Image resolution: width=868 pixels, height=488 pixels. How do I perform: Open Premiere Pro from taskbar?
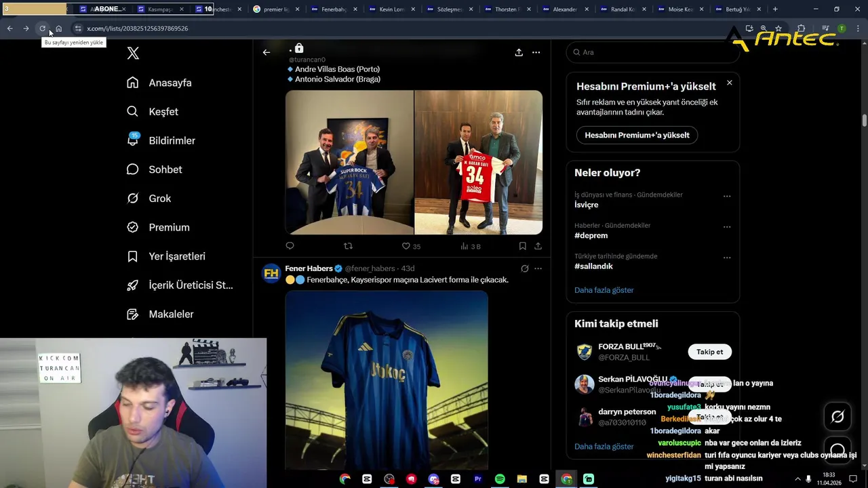(477, 479)
